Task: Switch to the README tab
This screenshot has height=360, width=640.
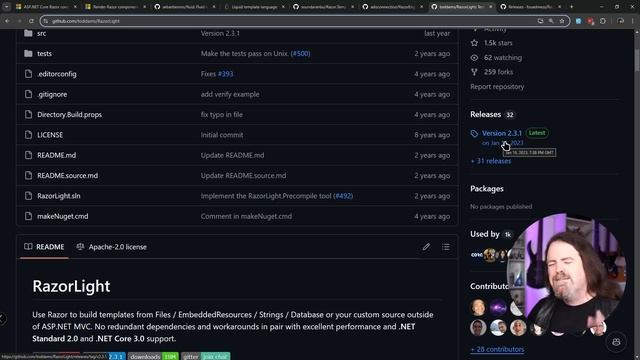Action: click(x=44, y=247)
